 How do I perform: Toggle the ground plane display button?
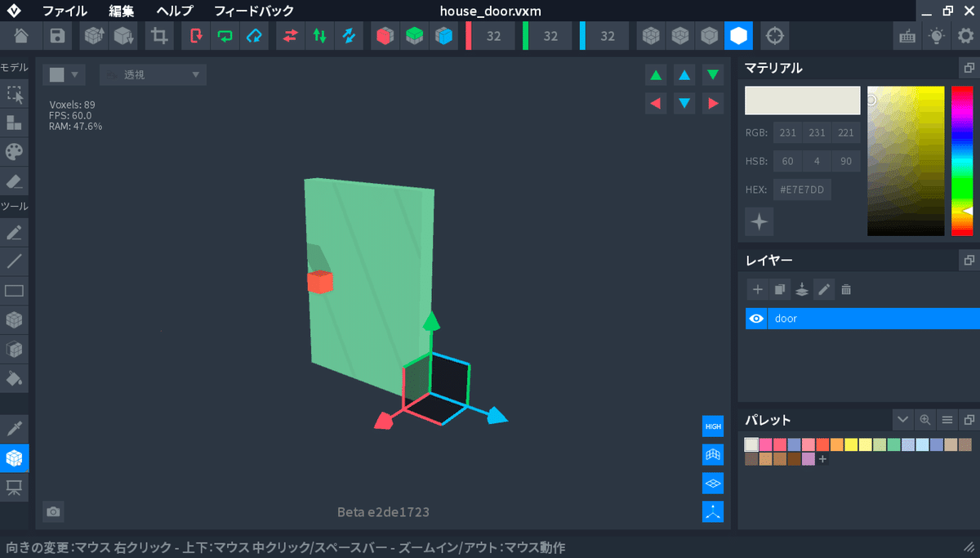click(x=713, y=484)
